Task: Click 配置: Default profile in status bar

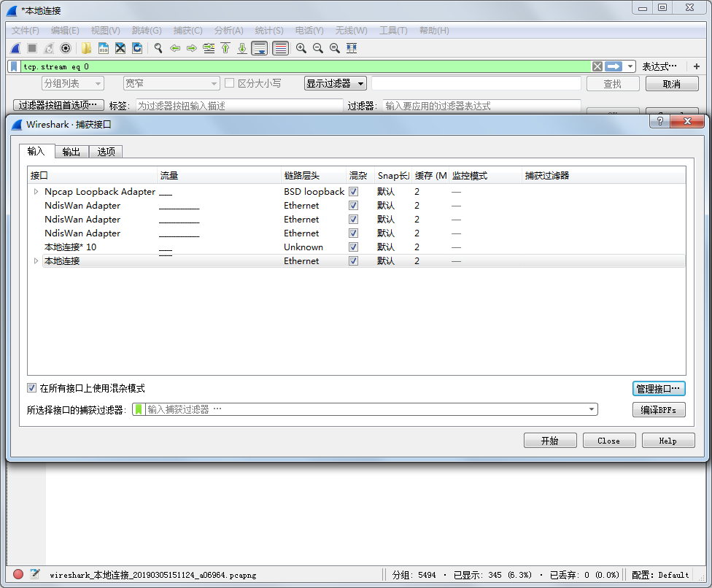Action: 659,575
